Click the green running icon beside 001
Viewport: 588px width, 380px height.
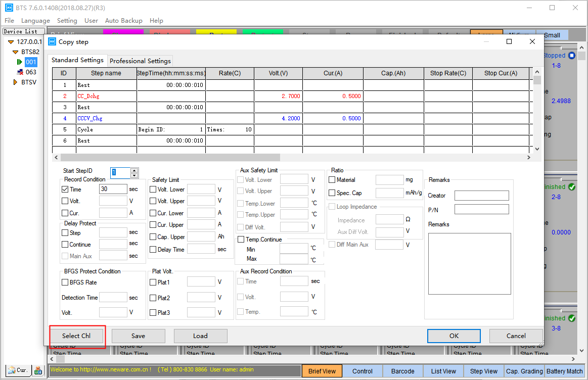point(20,62)
